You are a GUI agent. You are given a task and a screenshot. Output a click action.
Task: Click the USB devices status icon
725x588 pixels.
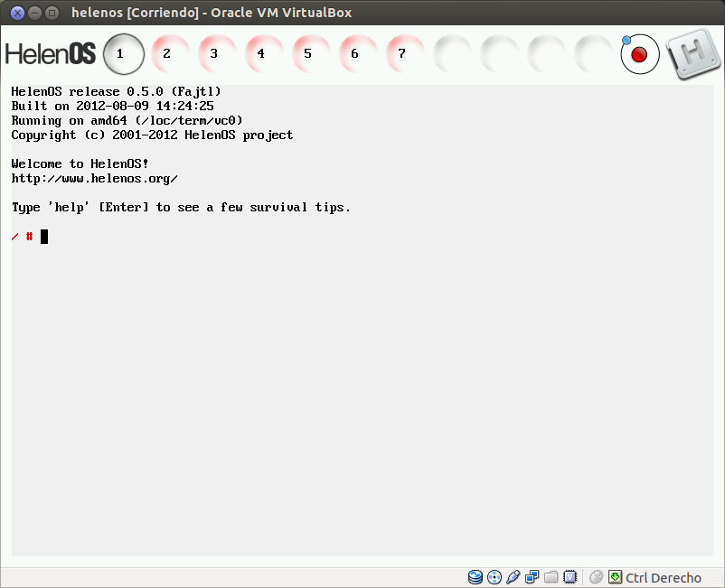pos(513,576)
